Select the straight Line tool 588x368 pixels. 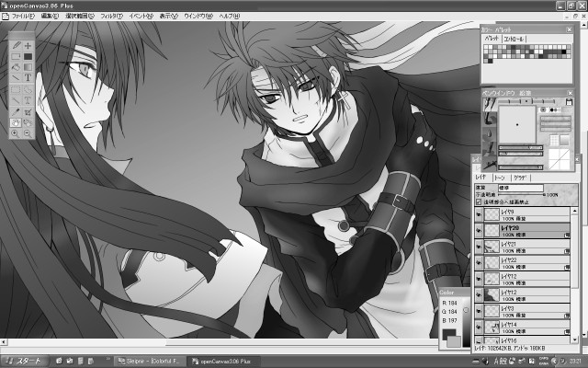tap(16, 77)
